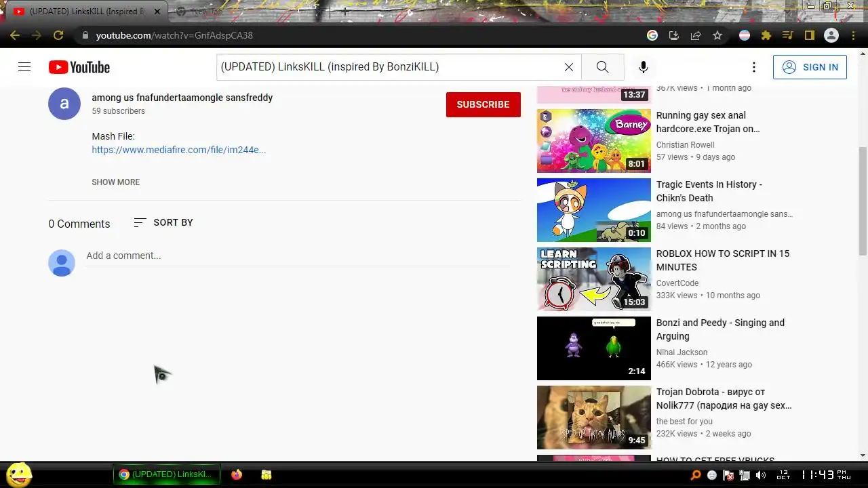Click Nihal Jackson channel name
Screen dimensions: 868x488
point(682,352)
